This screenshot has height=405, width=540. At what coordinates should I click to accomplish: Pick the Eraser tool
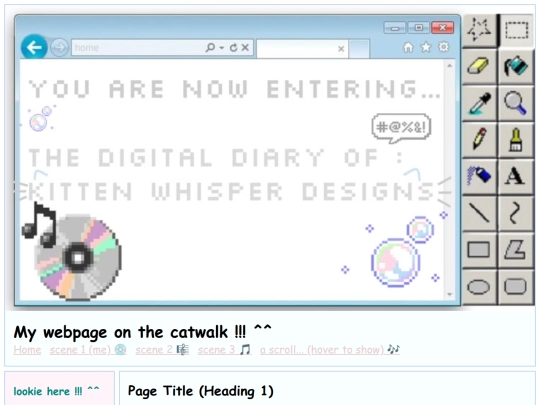click(x=479, y=66)
